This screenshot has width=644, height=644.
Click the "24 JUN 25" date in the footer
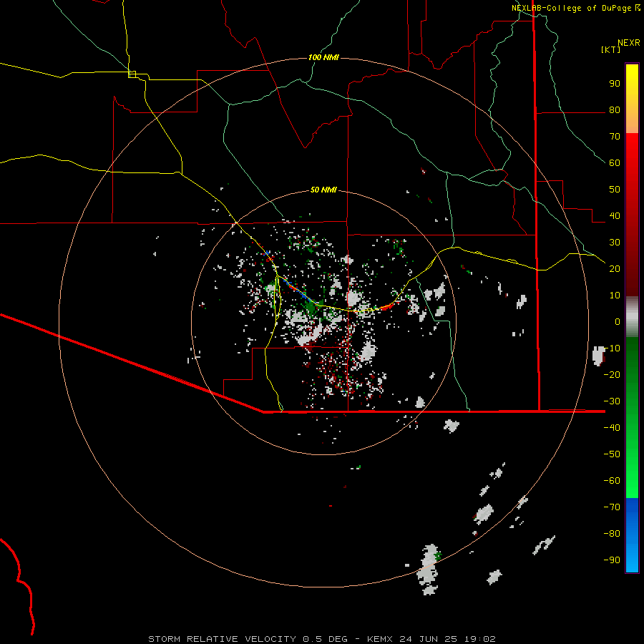(429, 639)
